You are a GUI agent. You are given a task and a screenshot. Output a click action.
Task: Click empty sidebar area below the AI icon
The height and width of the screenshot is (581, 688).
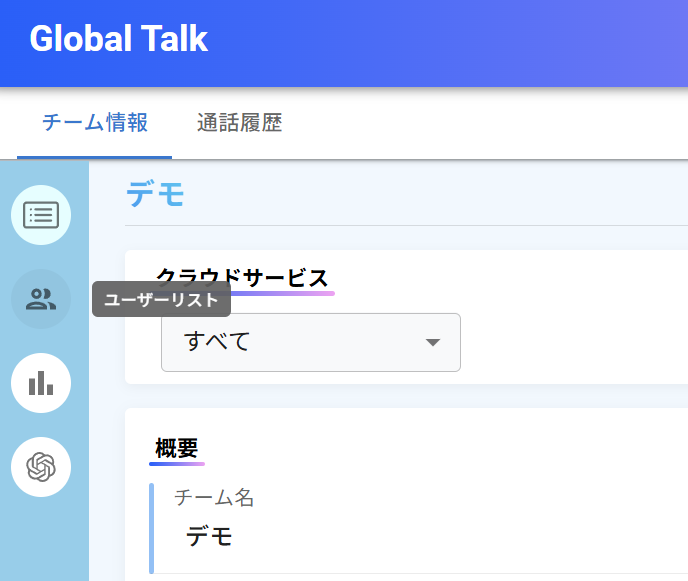[44, 540]
